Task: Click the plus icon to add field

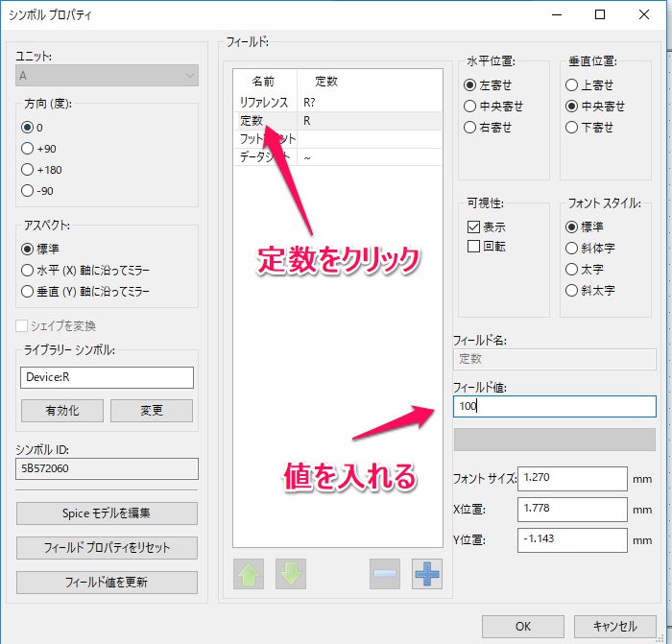Action: coord(426,574)
